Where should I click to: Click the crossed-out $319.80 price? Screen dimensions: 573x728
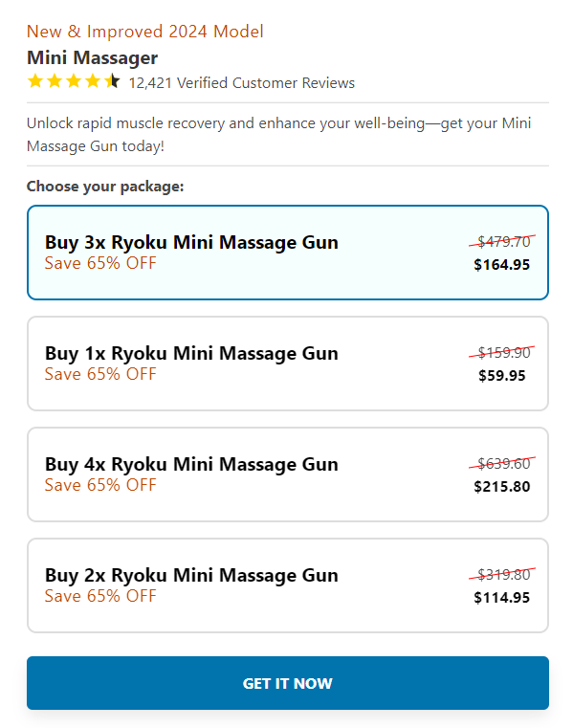[x=502, y=575]
